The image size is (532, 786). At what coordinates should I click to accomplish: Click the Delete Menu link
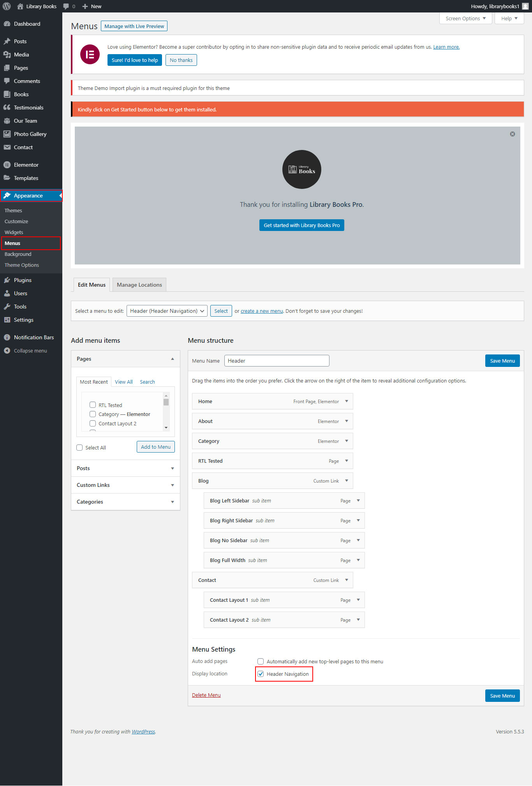pos(206,695)
